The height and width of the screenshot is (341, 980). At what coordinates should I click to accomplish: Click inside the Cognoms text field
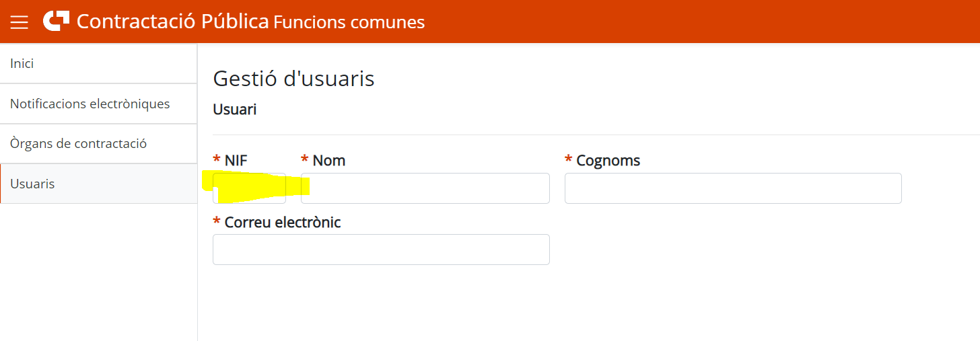pos(733,188)
